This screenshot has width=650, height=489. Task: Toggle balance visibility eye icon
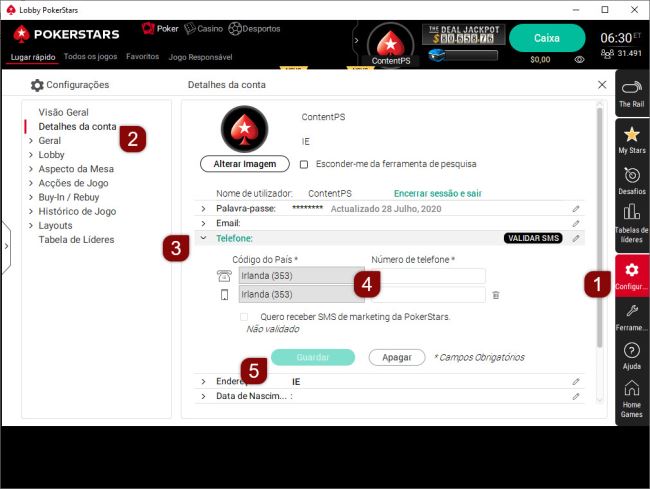(x=579, y=60)
